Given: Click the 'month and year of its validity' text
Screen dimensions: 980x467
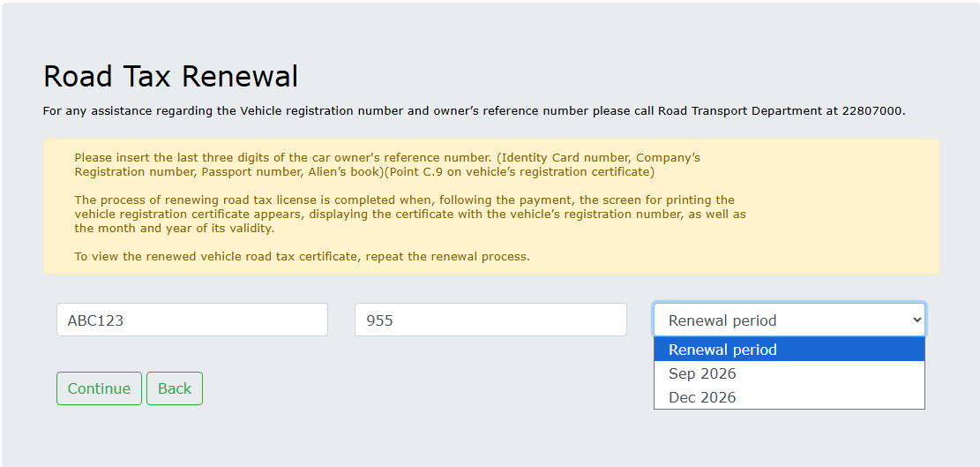Looking at the screenshot, I should 185,228.
